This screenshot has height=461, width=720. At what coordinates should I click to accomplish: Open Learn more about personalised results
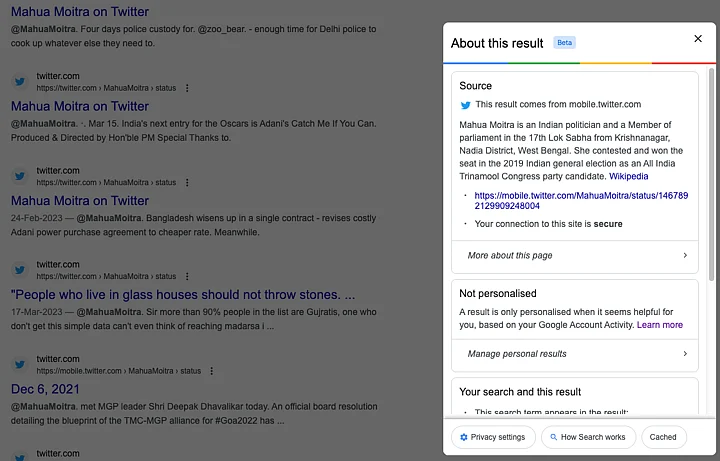point(659,325)
